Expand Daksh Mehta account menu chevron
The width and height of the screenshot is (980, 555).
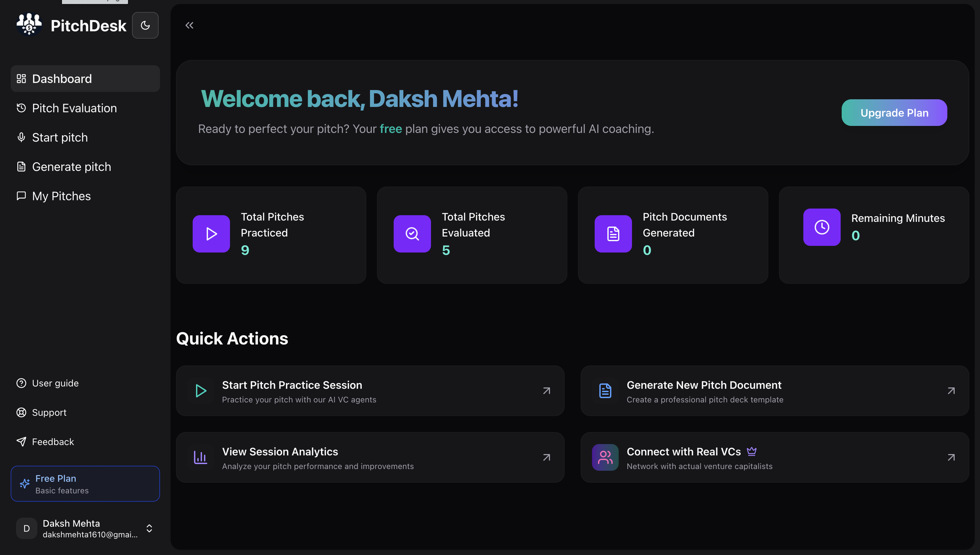point(149,528)
